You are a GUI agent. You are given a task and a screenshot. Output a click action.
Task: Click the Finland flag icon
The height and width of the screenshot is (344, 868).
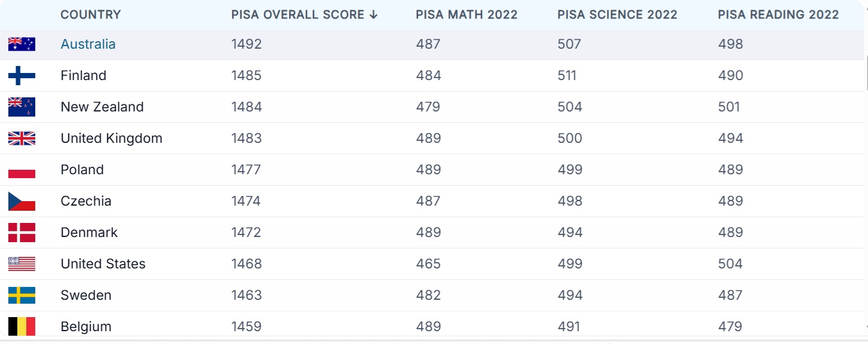pyautogui.click(x=22, y=76)
